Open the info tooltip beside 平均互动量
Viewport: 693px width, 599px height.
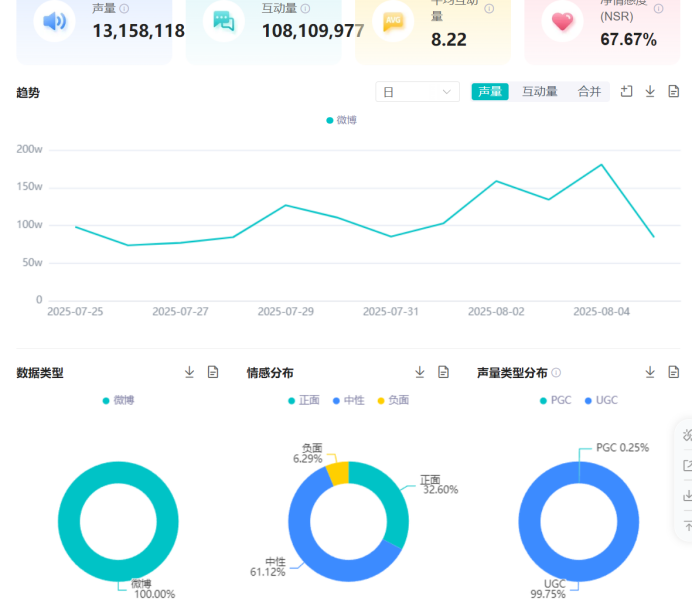[x=489, y=8]
